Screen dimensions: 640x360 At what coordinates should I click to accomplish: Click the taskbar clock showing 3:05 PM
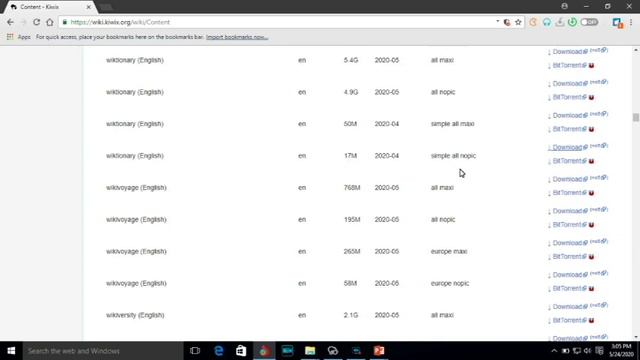(622, 351)
